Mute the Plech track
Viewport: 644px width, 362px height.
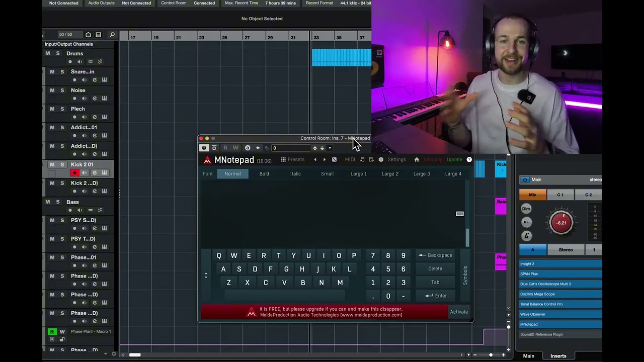(x=52, y=109)
